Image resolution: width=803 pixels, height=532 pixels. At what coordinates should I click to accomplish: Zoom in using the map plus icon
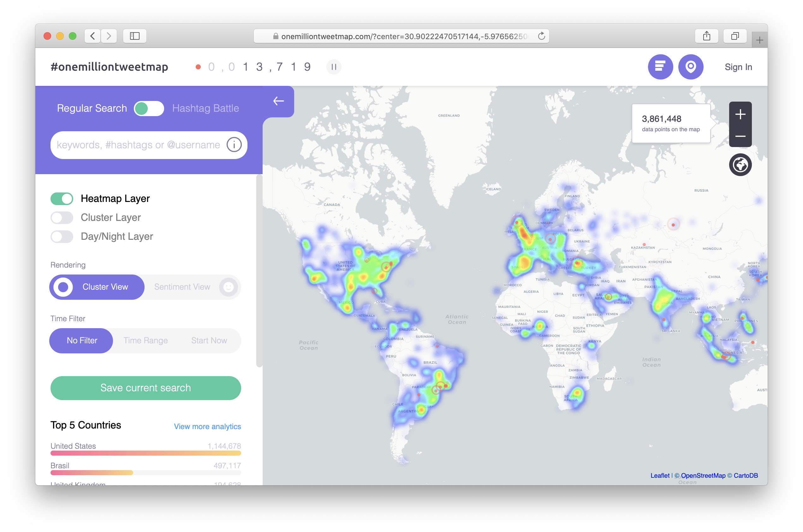pos(740,114)
